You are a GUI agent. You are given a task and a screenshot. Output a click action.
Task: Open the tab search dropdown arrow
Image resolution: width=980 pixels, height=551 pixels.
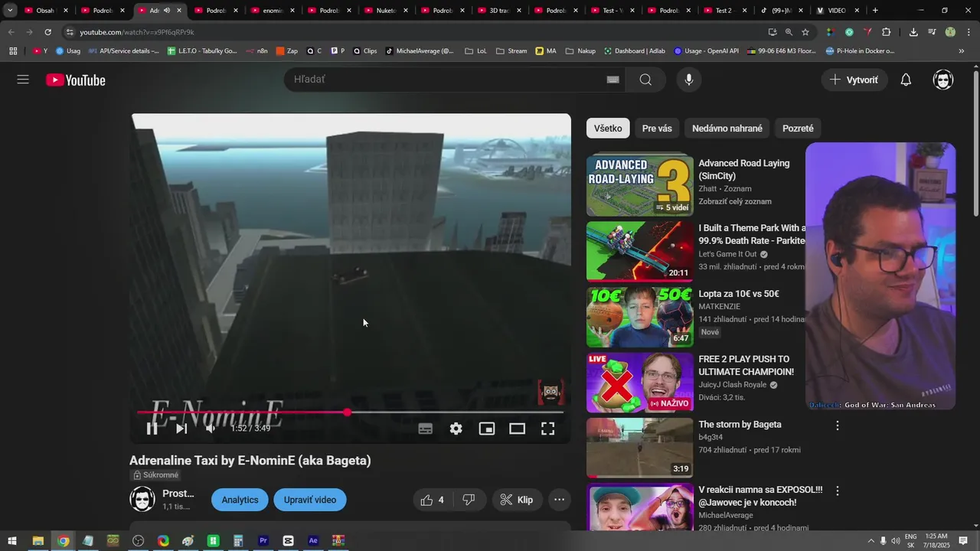tap(10, 11)
